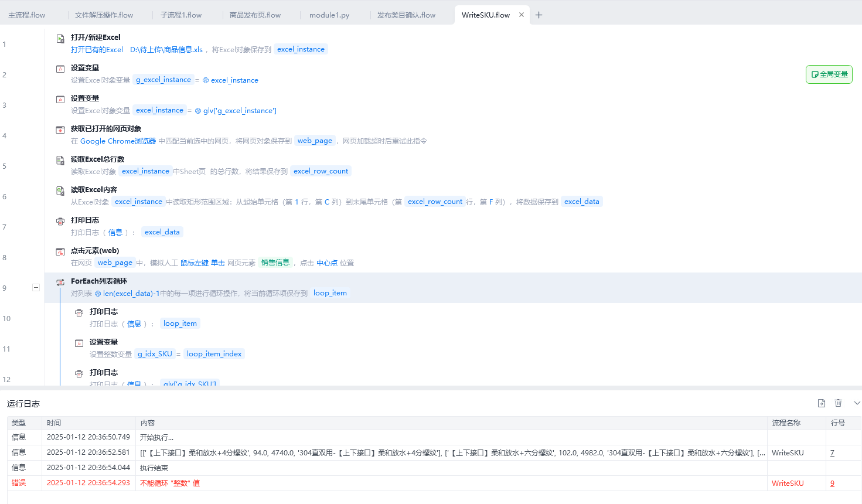Jump to line 9 from error log
The width and height of the screenshot is (862, 504).
[x=832, y=483]
